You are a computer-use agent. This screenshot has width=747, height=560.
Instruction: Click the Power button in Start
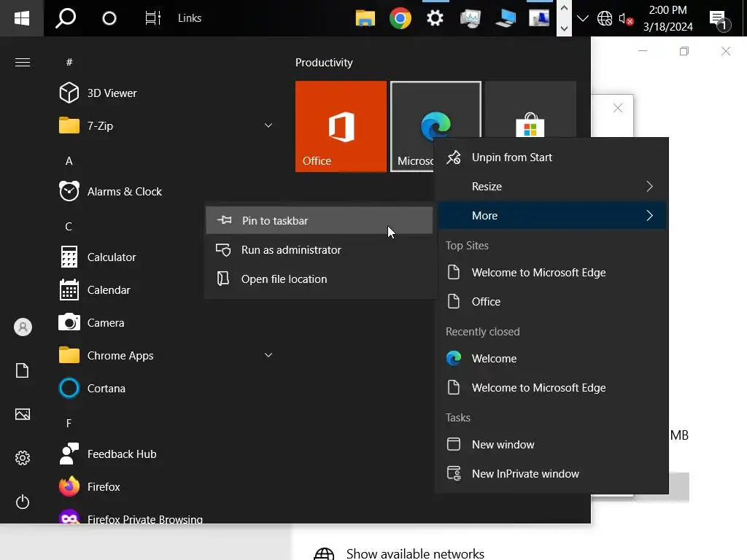coord(23,502)
